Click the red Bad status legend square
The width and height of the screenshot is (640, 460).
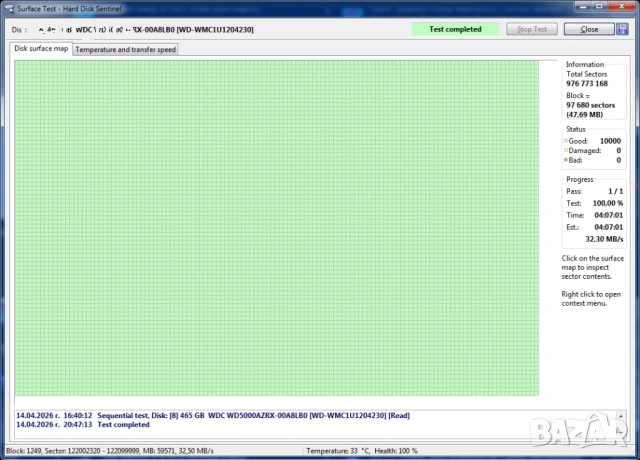566,160
